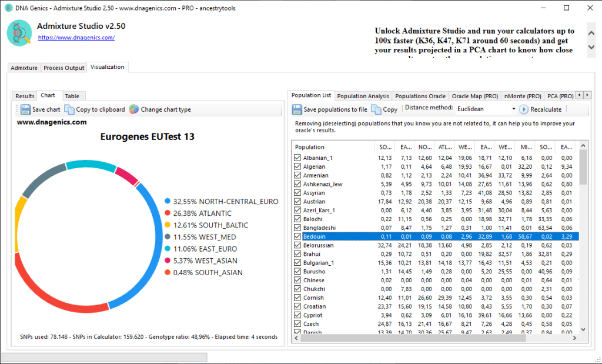Click the Save populations to file icon
This screenshot has width=602, height=364.
(x=297, y=109)
